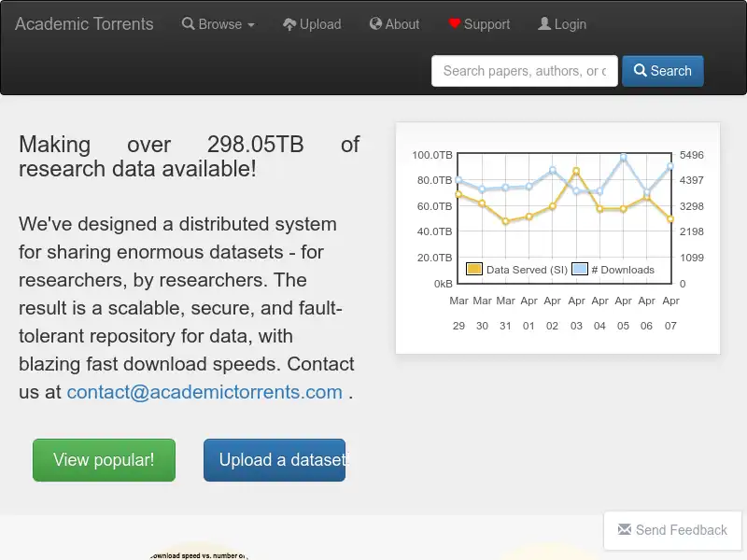This screenshot has height=560, width=747.
Task: Click the yellow Apr 03 peak data point
Action: [576, 171]
